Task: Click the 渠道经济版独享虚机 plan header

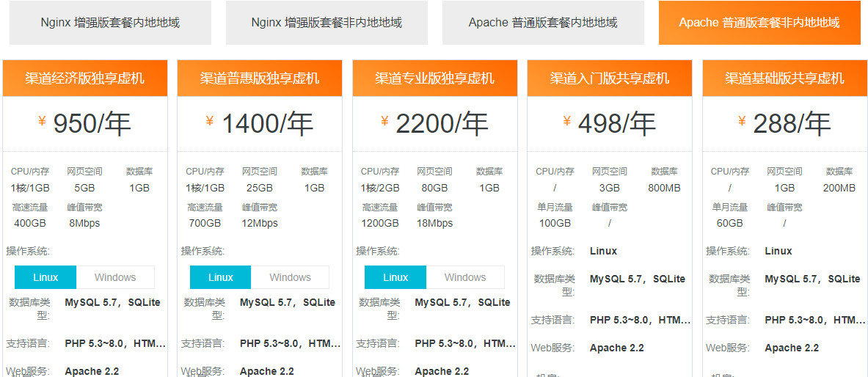Action: [85, 78]
